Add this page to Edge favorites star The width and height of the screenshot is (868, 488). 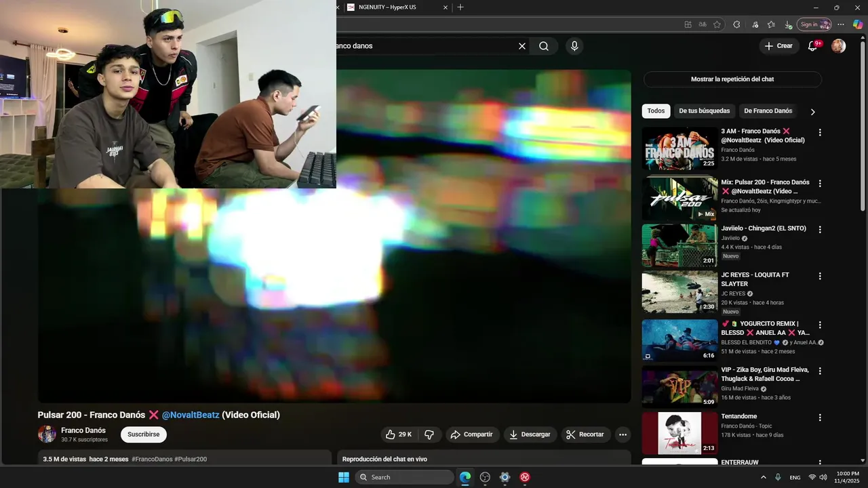(x=717, y=24)
